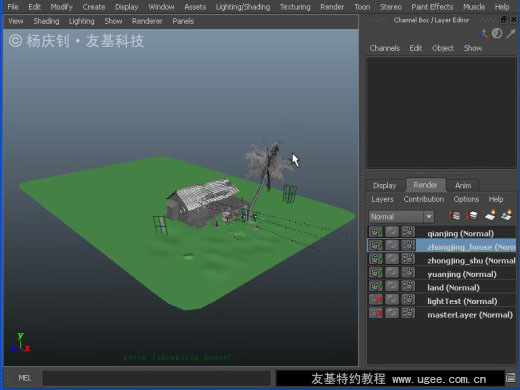
Task: Click recycle icon on land layer
Action: click(x=392, y=286)
